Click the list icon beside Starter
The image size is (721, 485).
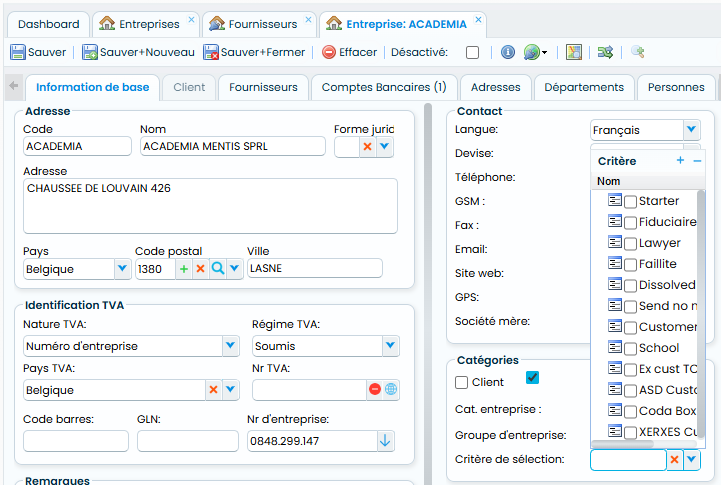615,200
